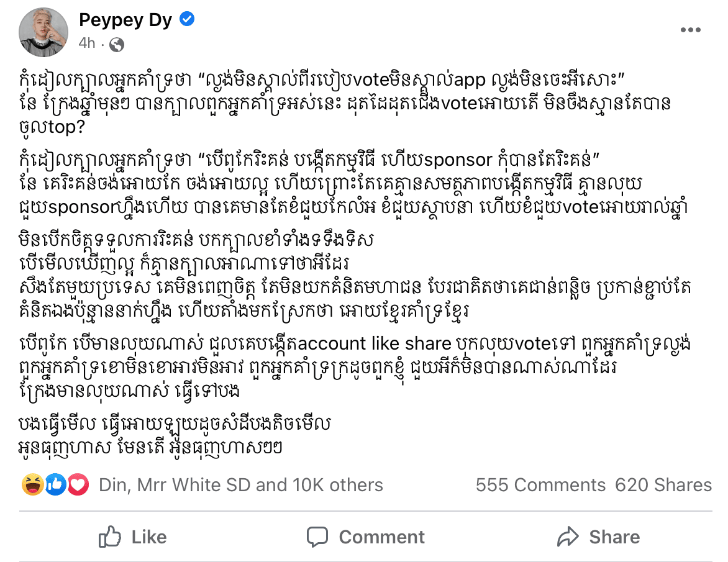Click the red heart Love reaction icon
728x562 pixels.
[x=78, y=484]
